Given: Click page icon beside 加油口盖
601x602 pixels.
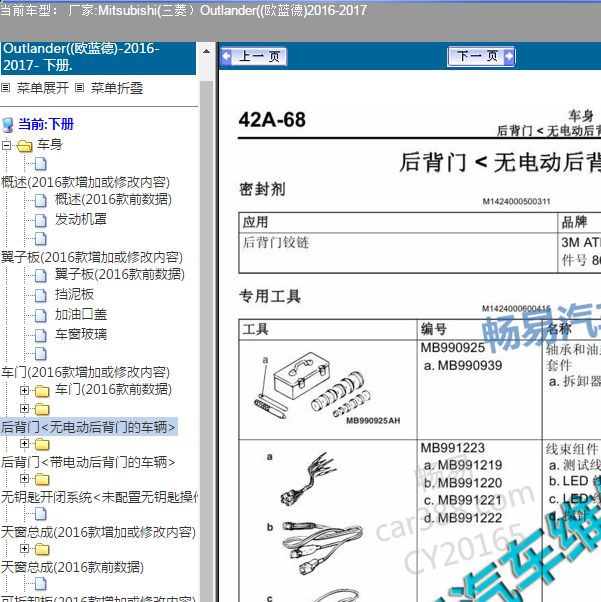Looking at the screenshot, I should [41, 315].
